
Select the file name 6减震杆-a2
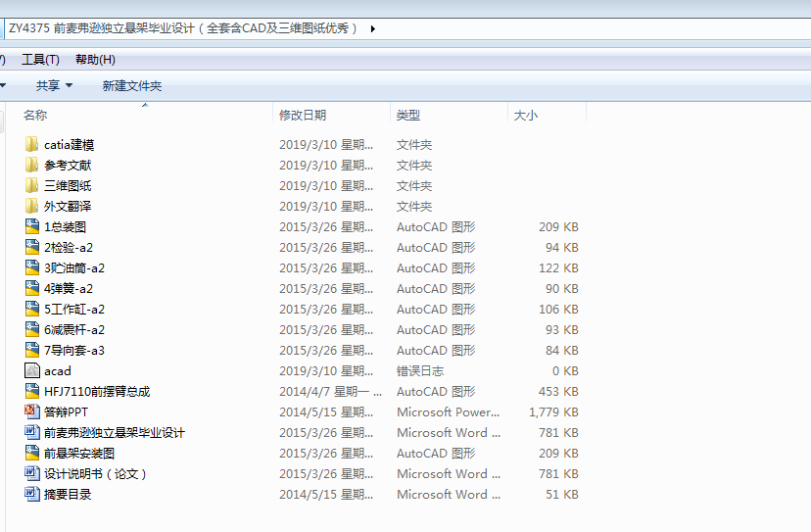coord(74,329)
